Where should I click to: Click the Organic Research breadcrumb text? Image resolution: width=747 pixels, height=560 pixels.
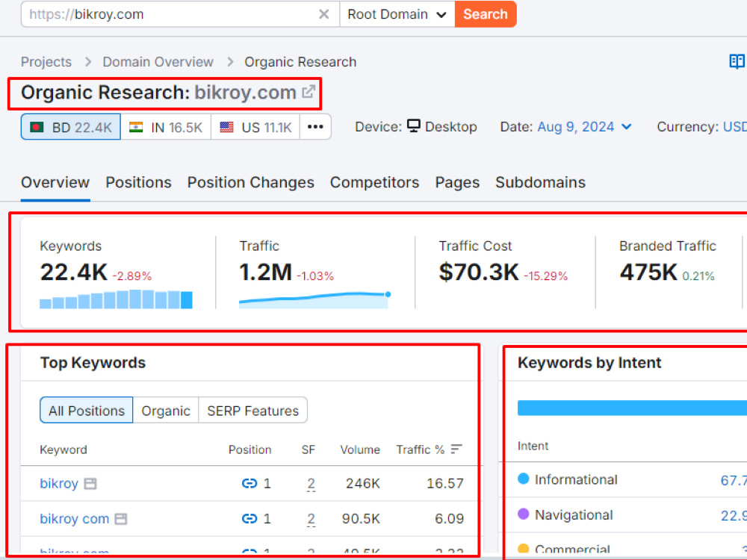[x=300, y=62]
